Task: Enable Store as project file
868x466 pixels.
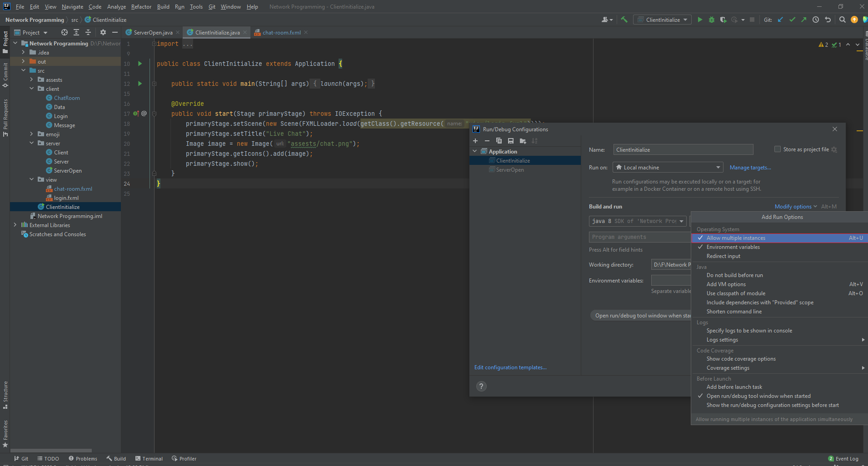Action: [x=777, y=149]
